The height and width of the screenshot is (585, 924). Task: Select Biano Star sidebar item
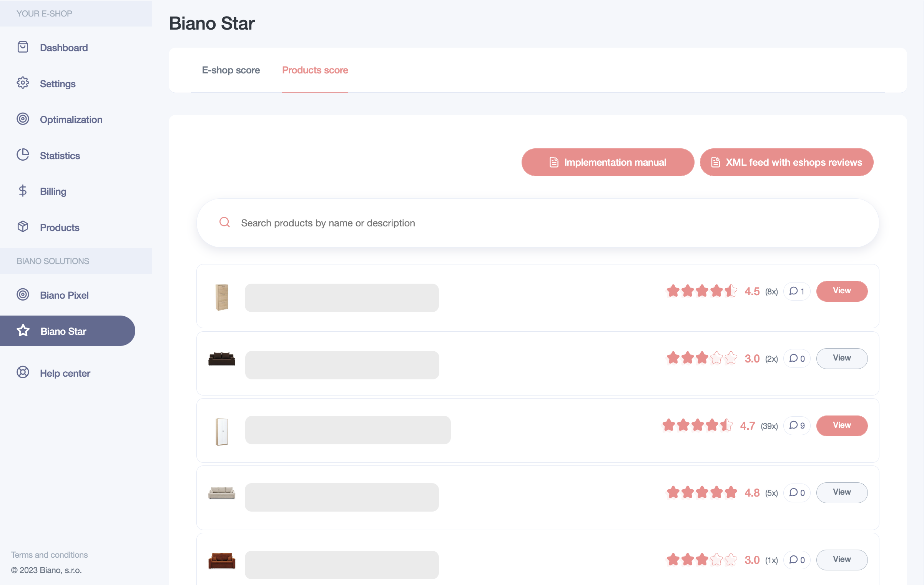(x=67, y=331)
